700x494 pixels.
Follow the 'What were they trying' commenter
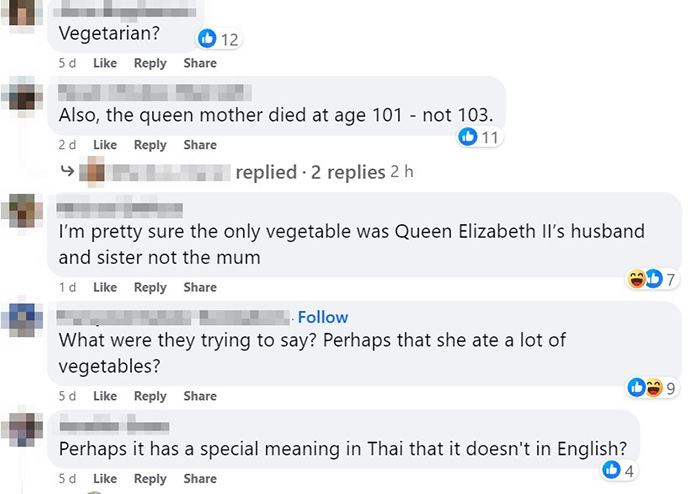point(323,317)
